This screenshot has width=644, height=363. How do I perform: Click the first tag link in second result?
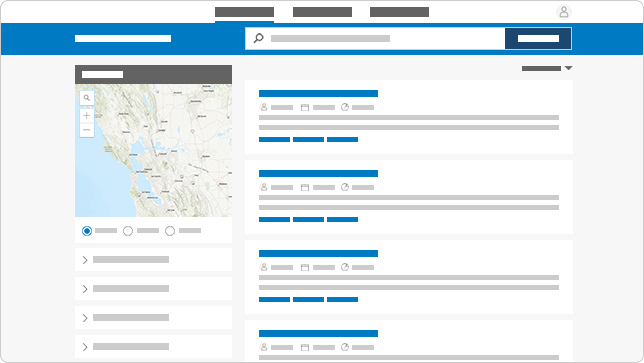[x=274, y=220]
